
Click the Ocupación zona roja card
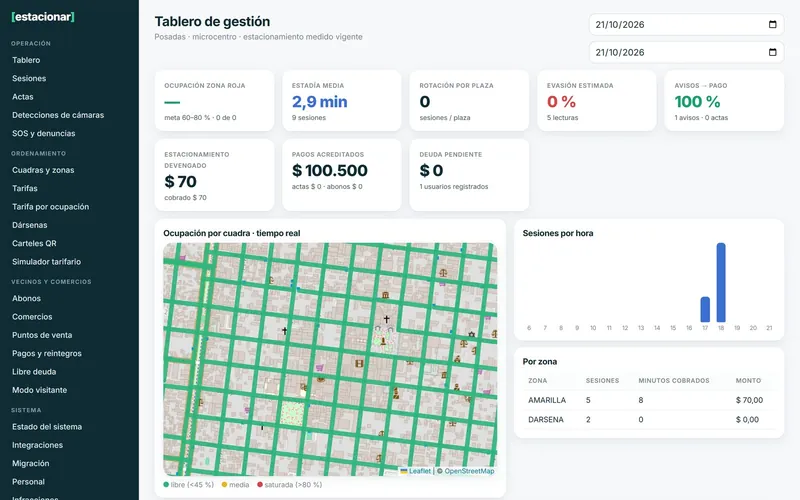pyautogui.click(x=214, y=101)
